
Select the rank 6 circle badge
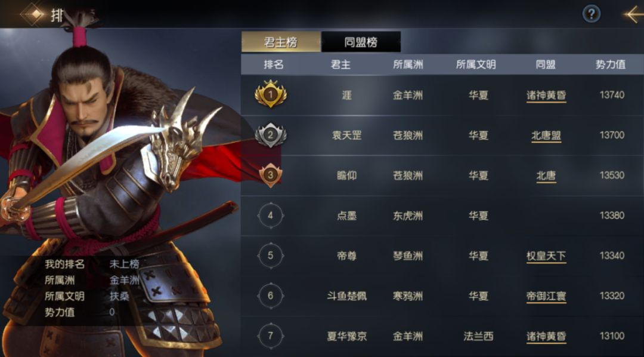[x=270, y=296]
